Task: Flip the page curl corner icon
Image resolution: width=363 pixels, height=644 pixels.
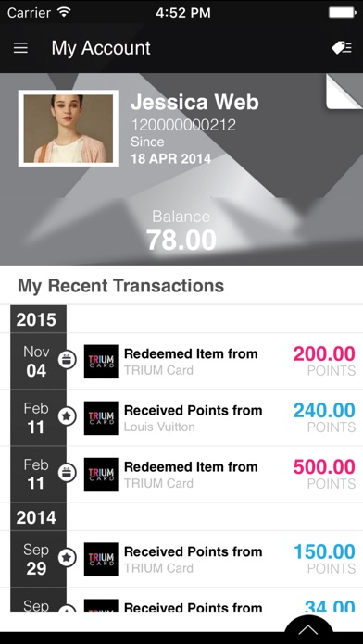Action: pyautogui.click(x=344, y=92)
